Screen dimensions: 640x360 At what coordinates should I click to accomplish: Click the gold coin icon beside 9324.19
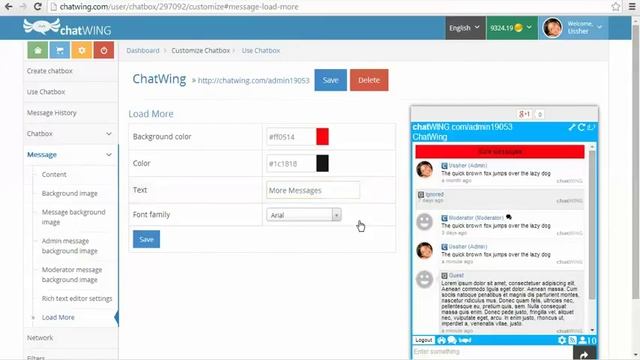point(518,28)
